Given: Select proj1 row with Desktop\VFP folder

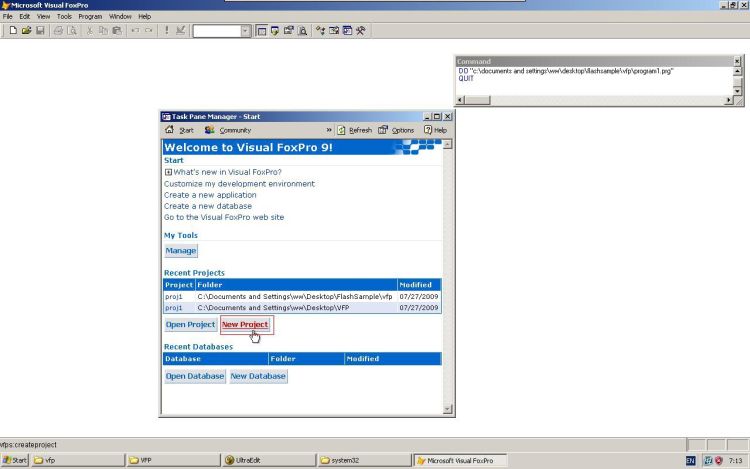Looking at the screenshot, I should (302, 308).
